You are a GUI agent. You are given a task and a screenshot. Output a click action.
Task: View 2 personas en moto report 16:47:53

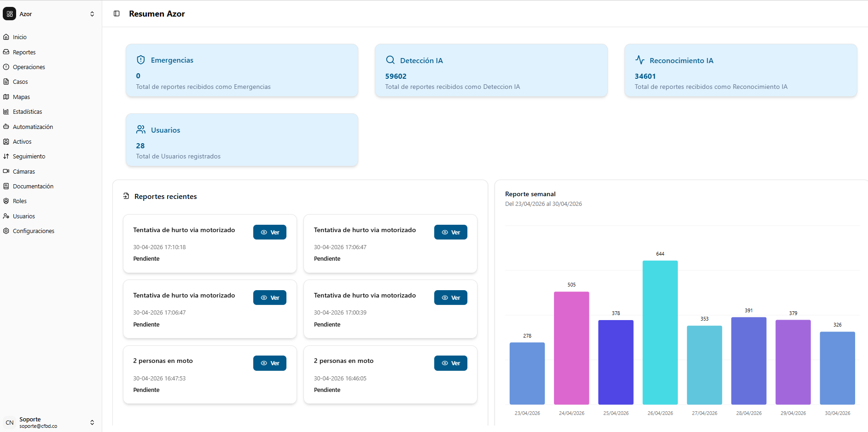pos(270,363)
